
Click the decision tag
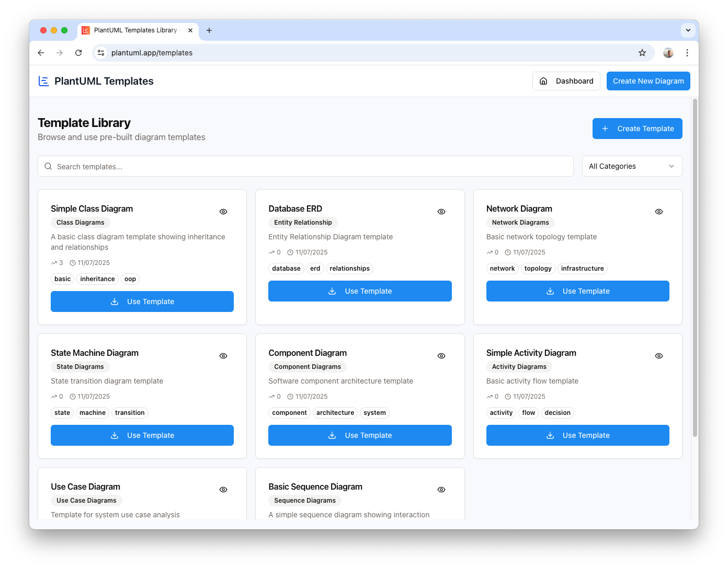558,413
